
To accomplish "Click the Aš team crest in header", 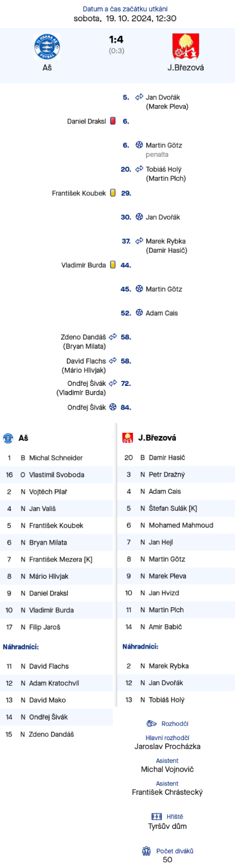I will (47, 47).
